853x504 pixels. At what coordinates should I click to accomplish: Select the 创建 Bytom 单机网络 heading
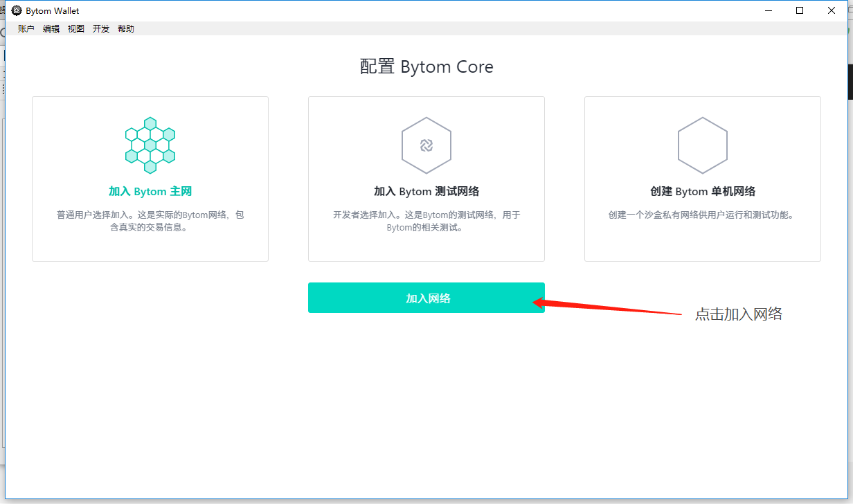point(703,191)
